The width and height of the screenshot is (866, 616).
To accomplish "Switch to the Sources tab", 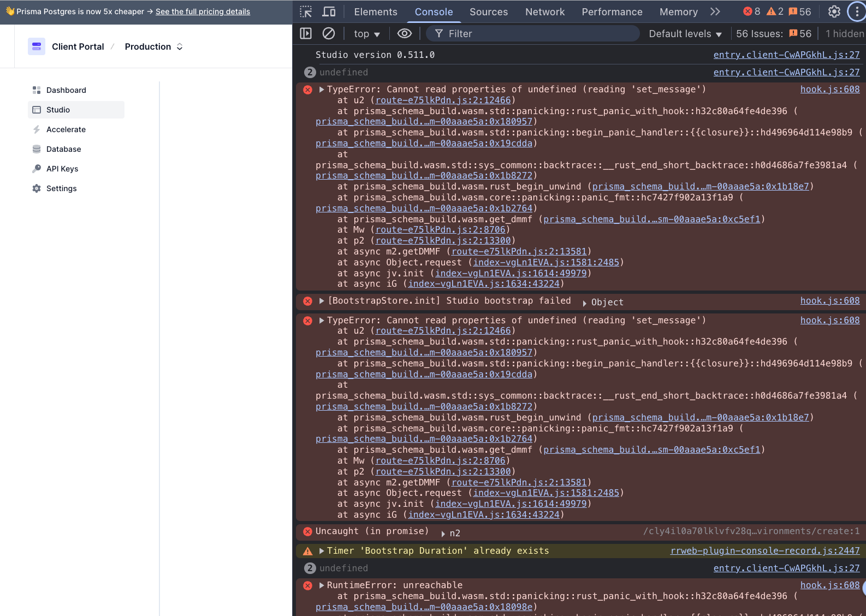I will [x=488, y=12].
